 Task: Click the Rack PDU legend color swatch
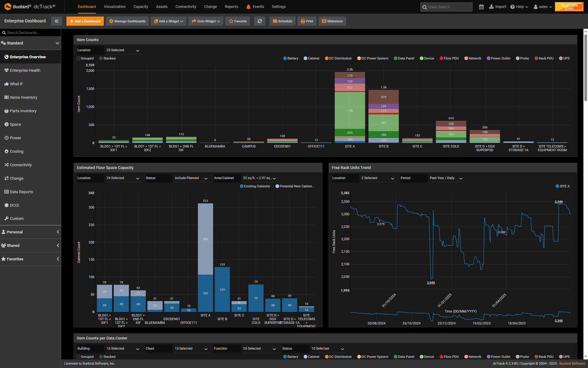[x=536, y=58]
